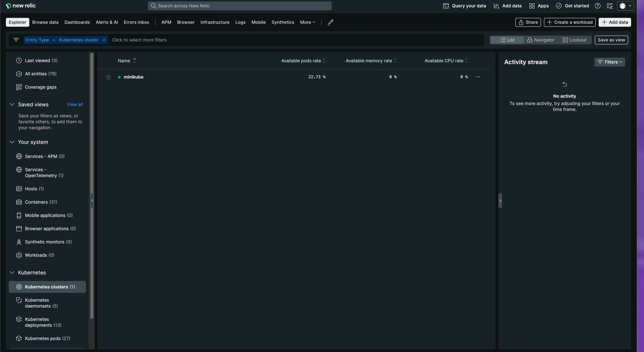644x352 pixels.
Task: Click the Services - OpenTelemetry globe icon
Action: click(x=19, y=170)
